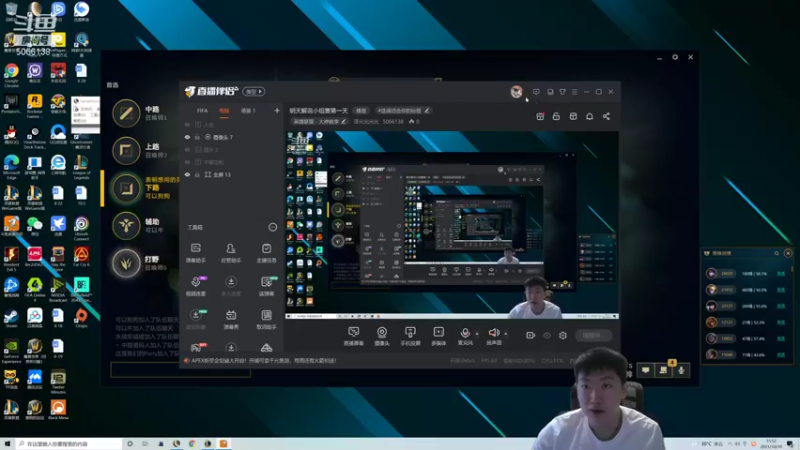Click microphone icon at League client bottom right
Screen dimensions: 800x450
click(681, 370)
